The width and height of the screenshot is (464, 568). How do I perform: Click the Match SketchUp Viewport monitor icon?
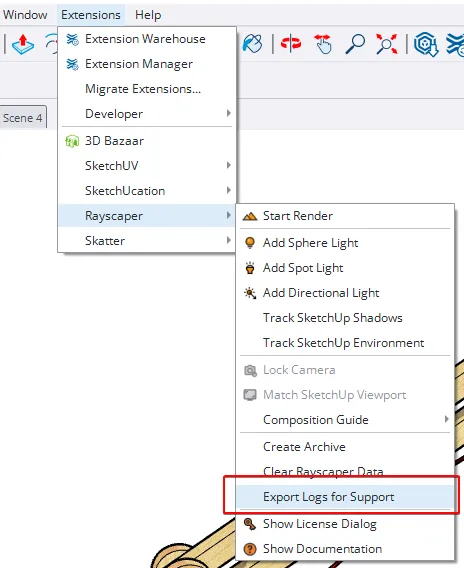250,395
